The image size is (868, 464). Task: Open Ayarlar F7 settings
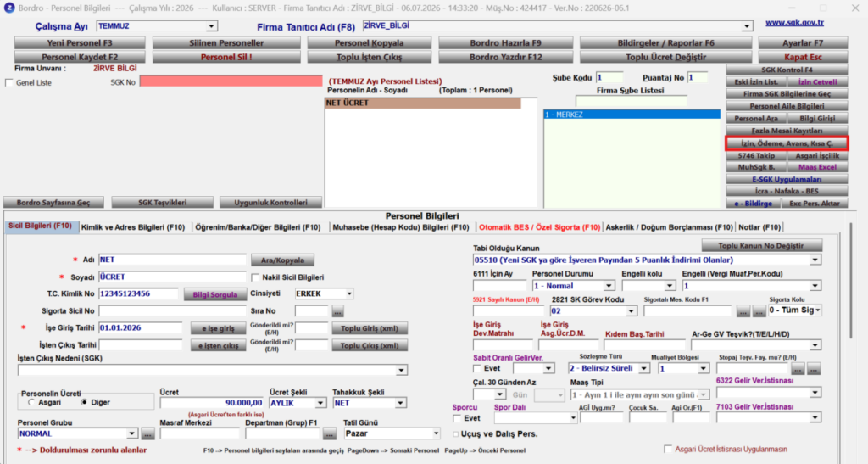pyautogui.click(x=803, y=43)
